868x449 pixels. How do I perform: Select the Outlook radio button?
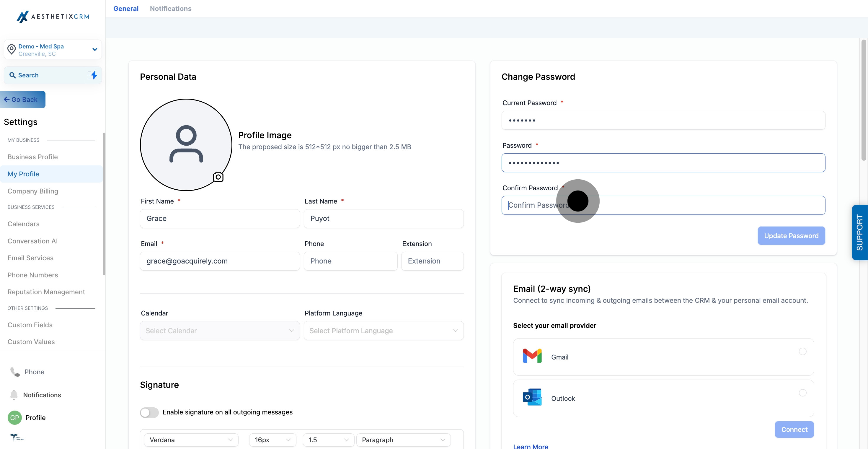802,393
